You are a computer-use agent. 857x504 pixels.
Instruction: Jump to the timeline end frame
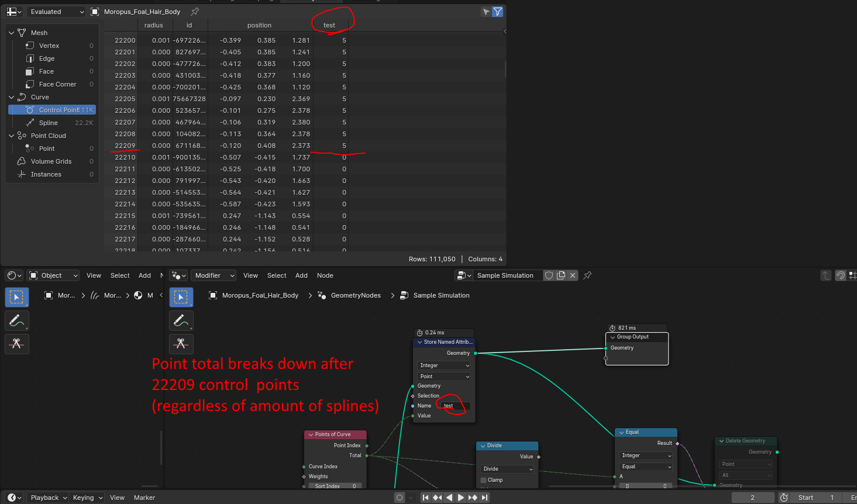pos(484,498)
